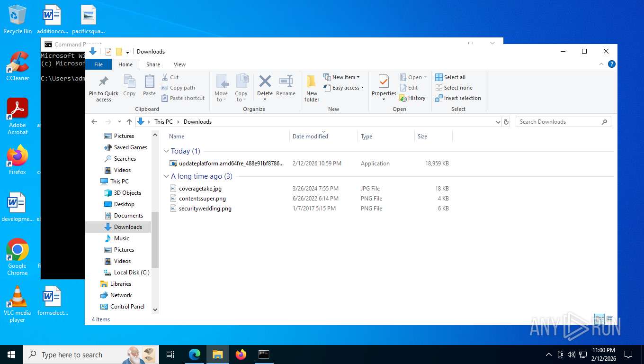Create a New folder

(312, 88)
